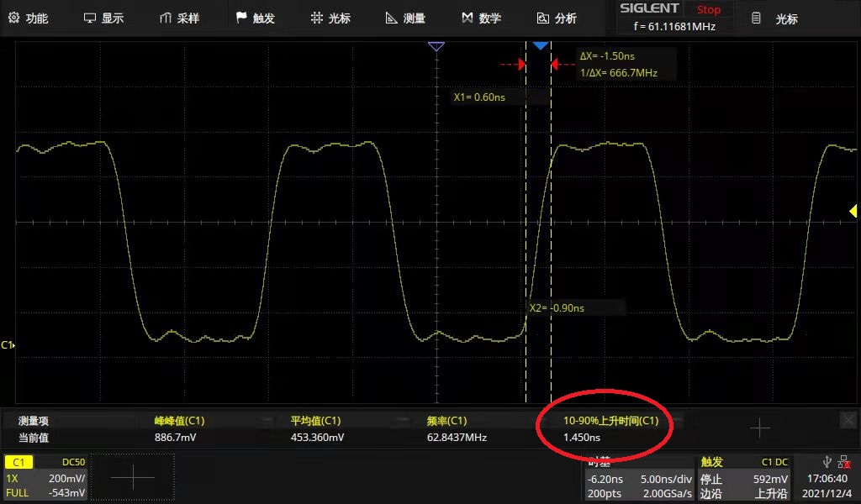Open the 采样 (Acquire) menu

(x=179, y=18)
